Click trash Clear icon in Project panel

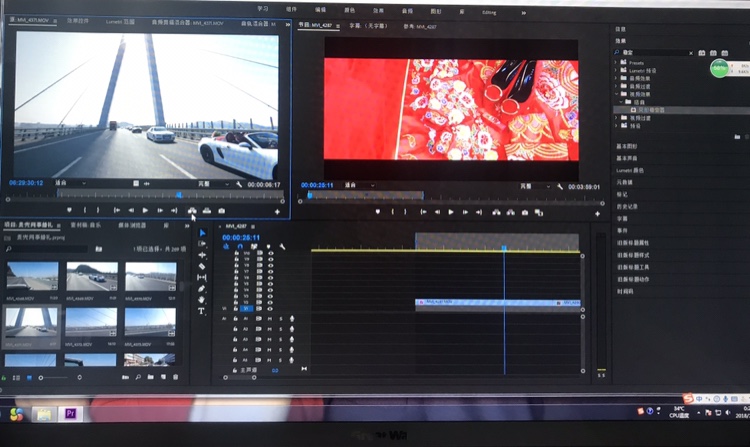pos(176,377)
